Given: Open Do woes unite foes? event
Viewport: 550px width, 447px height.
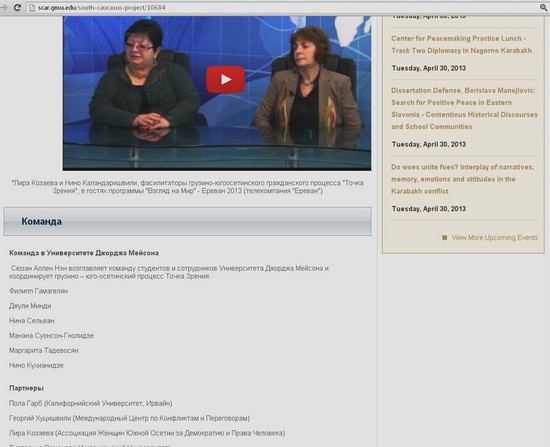Looking at the screenshot, I should pyautogui.click(x=463, y=179).
